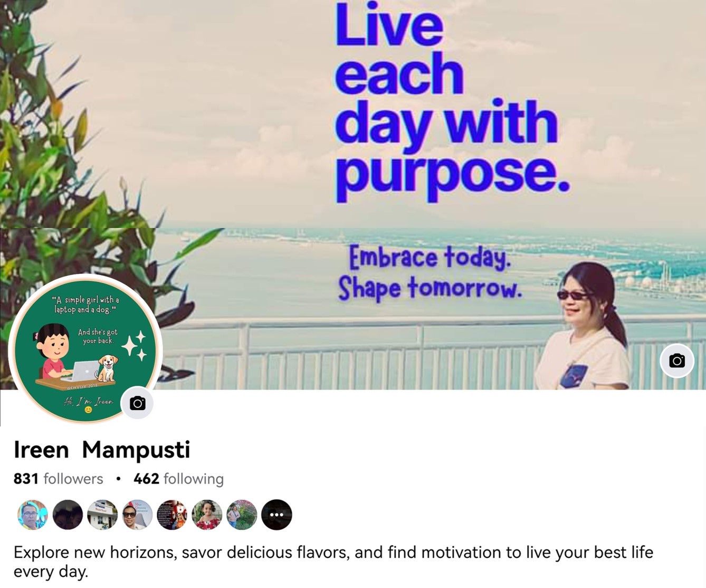Open the three-dots more followers bubble
Image resolution: width=706 pixels, height=588 pixels.
pyautogui.click(x=276, y=515)
